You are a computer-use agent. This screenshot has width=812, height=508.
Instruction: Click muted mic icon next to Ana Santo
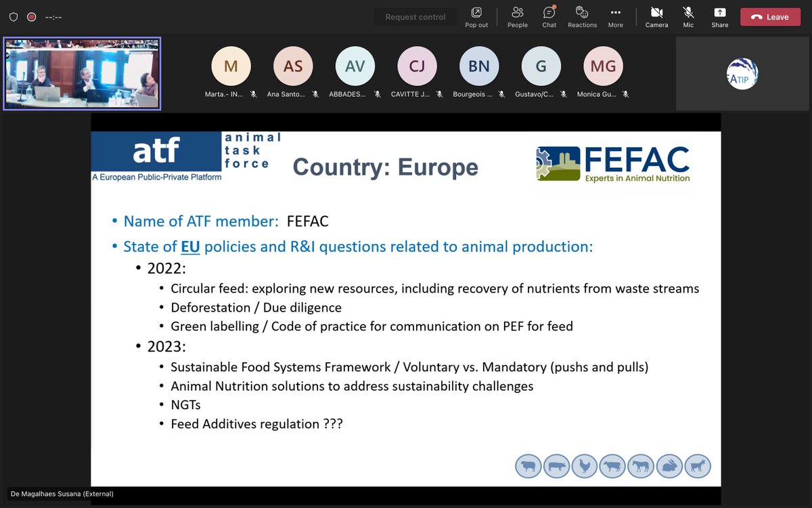(315, 95)
